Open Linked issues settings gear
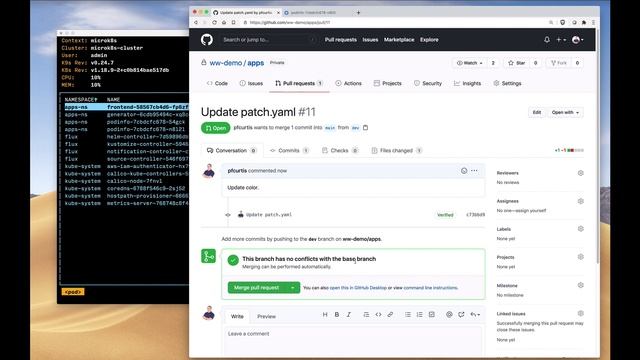 (x=580, y=313)
